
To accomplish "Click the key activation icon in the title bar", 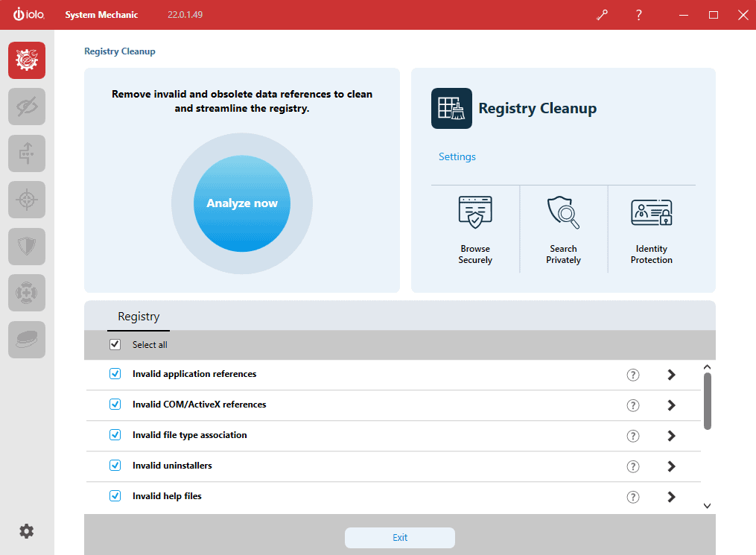I will pyautogui.click(x=602, y=14).
